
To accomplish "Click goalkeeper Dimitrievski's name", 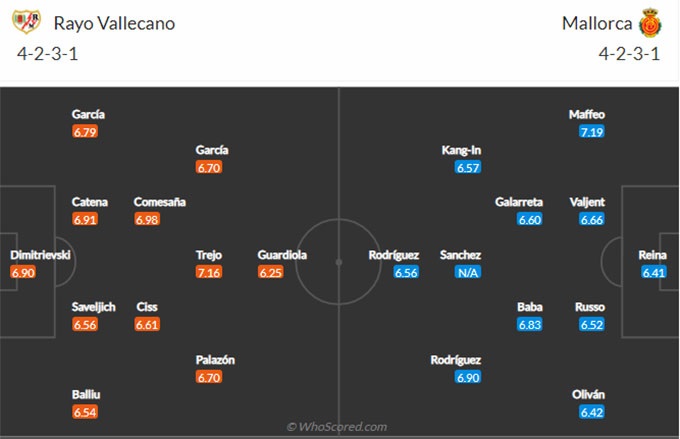I will 40,255.
